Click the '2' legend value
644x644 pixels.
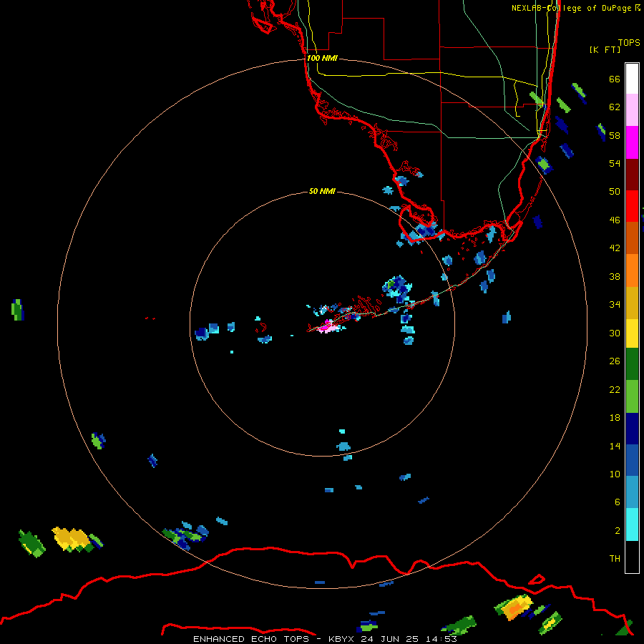[x=617, y=531]
